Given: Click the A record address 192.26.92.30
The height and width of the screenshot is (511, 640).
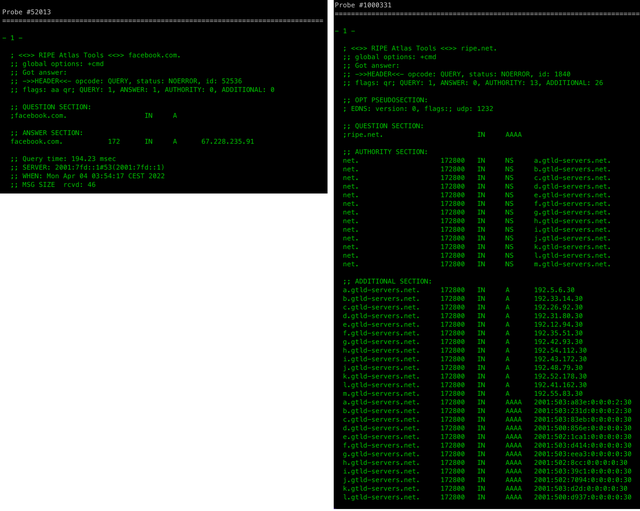Looking at the screenshot, I should 558,307.
